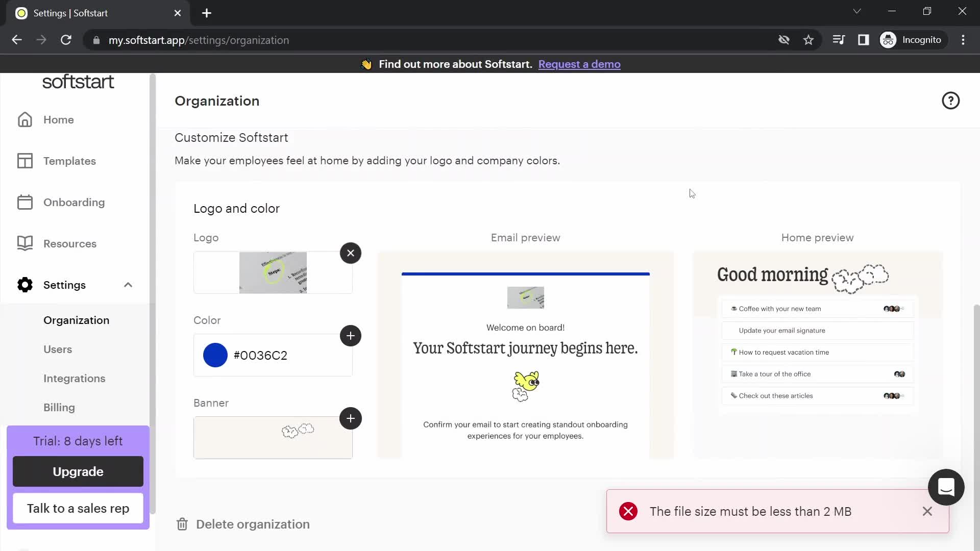Click the Delete organization trash icon
This screenshot has height=551, width=980.
pyautogui.click(x=182, y=525)
